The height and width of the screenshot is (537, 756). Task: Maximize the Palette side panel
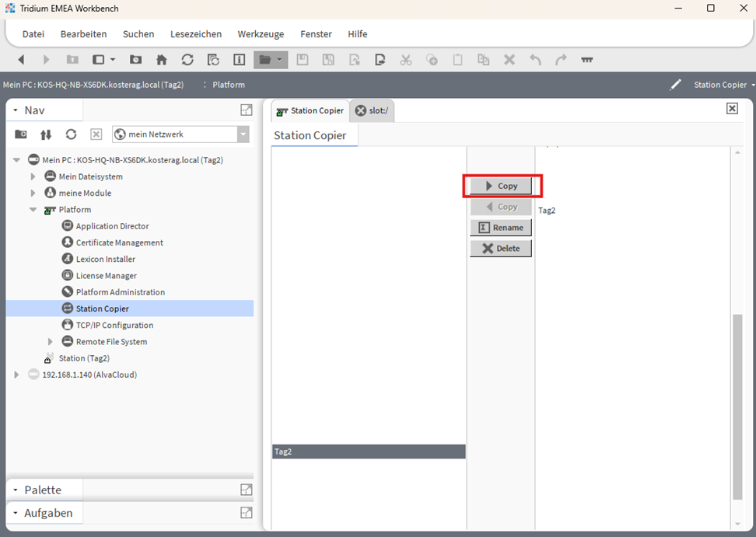click(x=247, y=490)
